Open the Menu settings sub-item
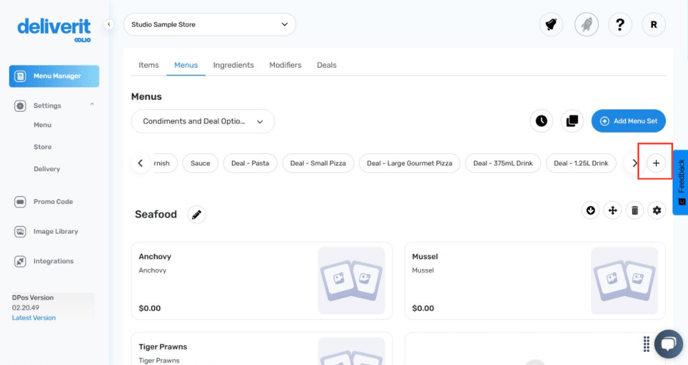 tap(43, 125)
